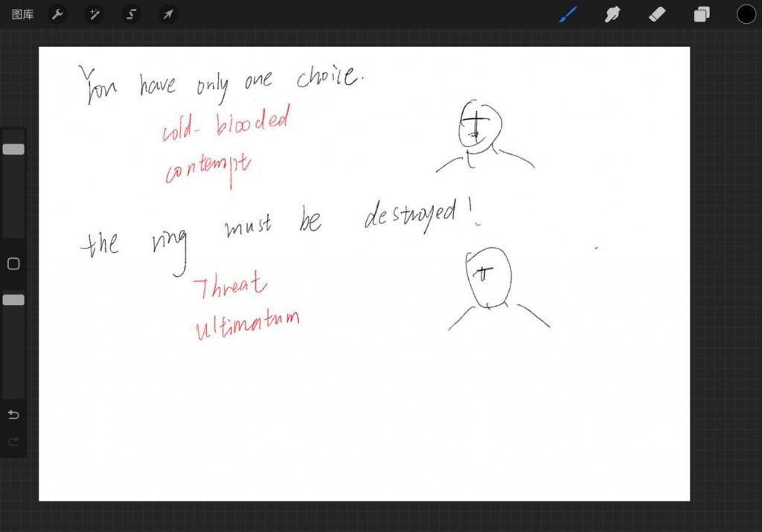
Task: Select the Smudge tool
Action: pos(612,14)
